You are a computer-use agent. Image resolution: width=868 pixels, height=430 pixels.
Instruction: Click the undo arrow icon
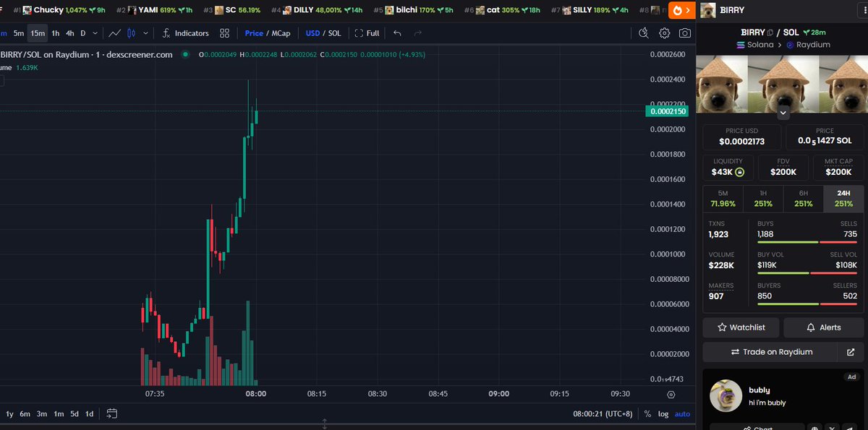point(397,33)
